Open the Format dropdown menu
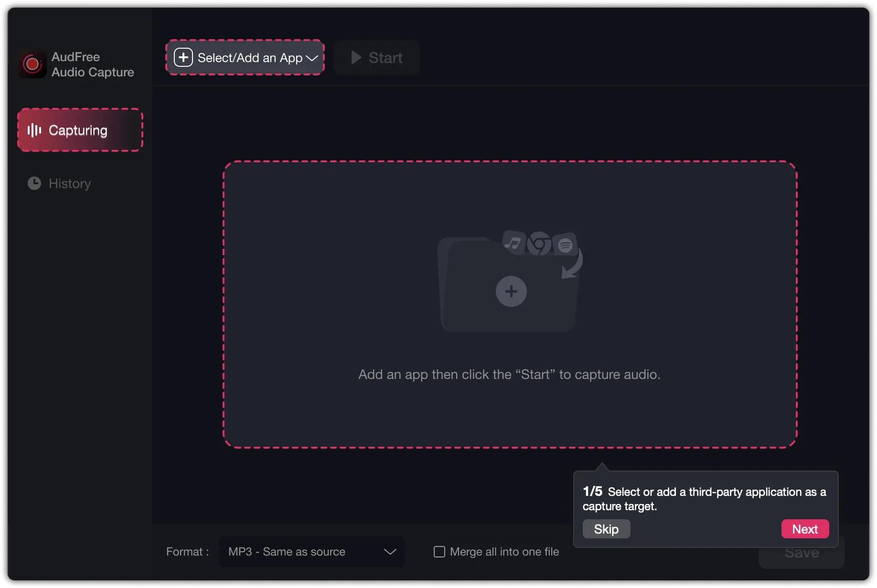Screen dimensions: 877x588 click(311, 552)
